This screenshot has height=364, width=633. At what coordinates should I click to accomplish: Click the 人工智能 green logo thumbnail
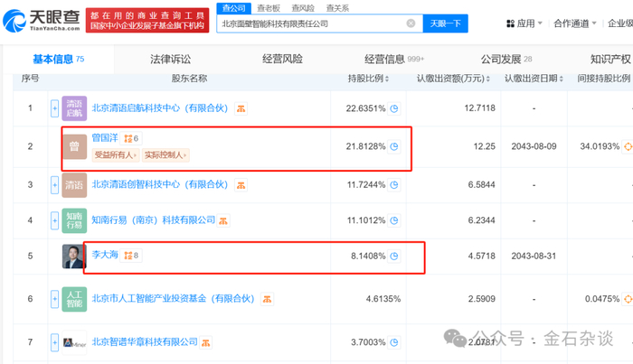click(74, 299)
